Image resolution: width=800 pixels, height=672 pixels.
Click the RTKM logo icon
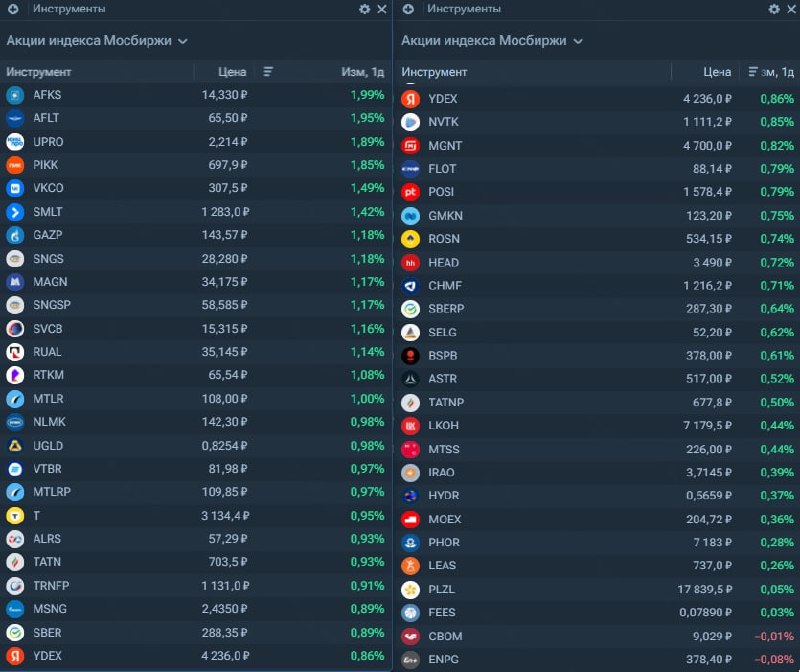[x=15, y=375]
